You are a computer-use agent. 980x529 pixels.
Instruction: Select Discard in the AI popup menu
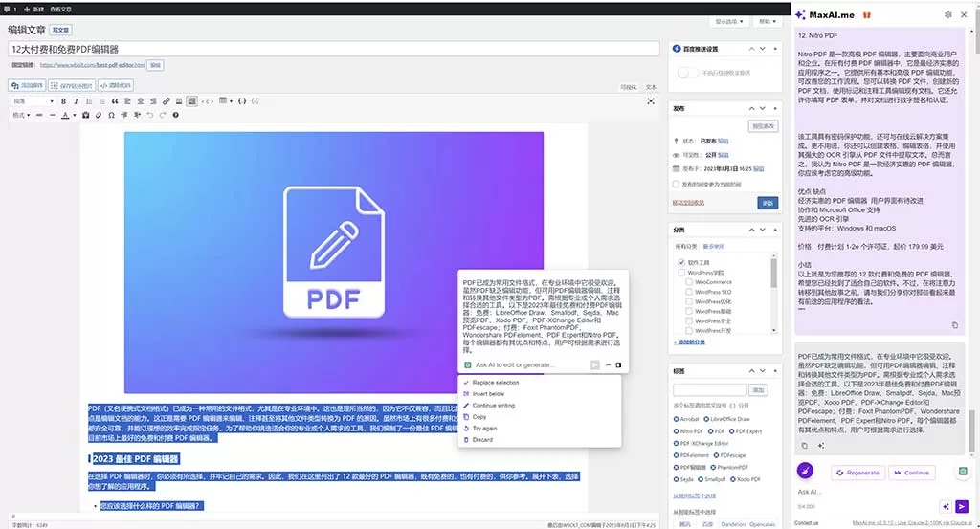point(482,440)
